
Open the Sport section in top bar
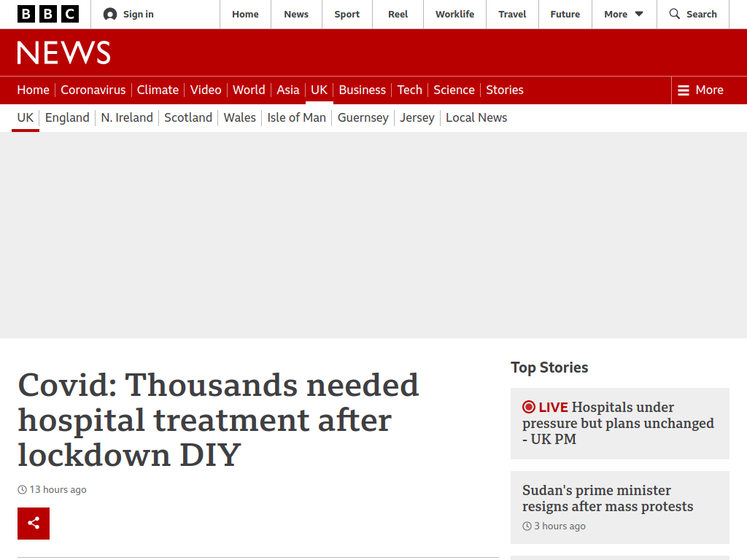347,15
